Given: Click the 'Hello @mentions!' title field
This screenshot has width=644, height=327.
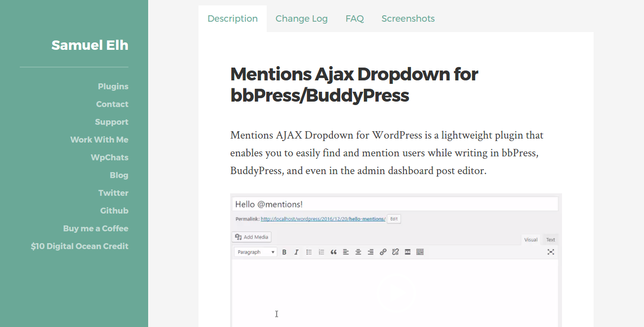Looking at the screenshot, I should (395, 204).
